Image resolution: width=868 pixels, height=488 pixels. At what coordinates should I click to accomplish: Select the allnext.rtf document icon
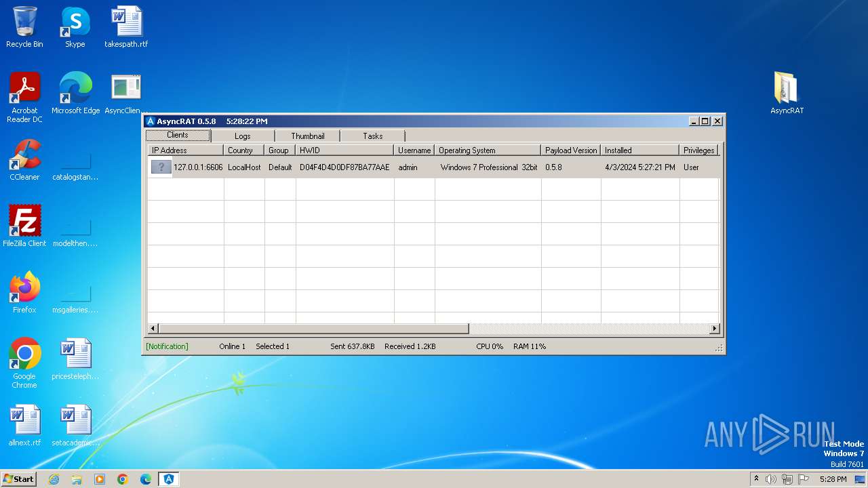[x=24, y=426]
